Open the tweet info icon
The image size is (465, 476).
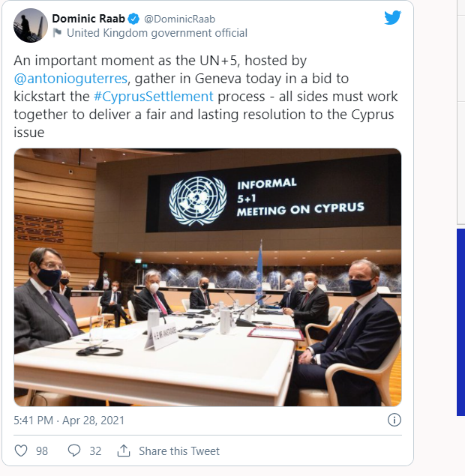[394, 420]
